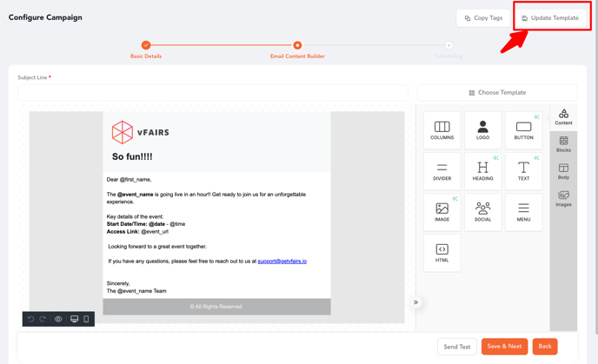Switch to desktop preview mode
Image resolution: width=598 pixels, height=364 pixels.
(x=74, y=319)
